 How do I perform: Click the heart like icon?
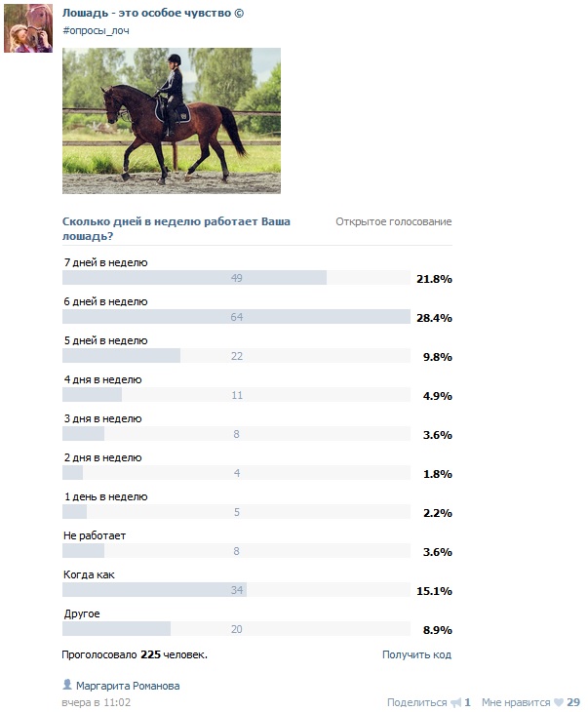(x=559, y=702)
